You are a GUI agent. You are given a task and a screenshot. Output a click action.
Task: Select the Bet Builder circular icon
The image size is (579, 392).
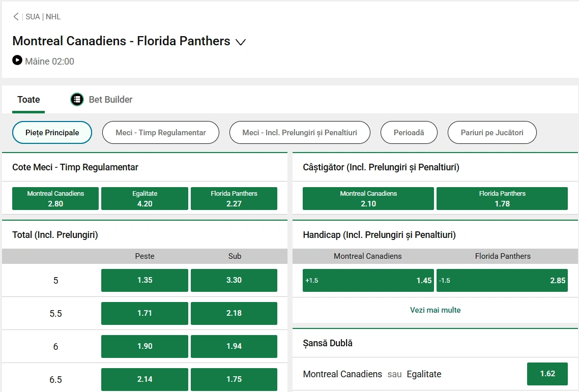(77, 99)
